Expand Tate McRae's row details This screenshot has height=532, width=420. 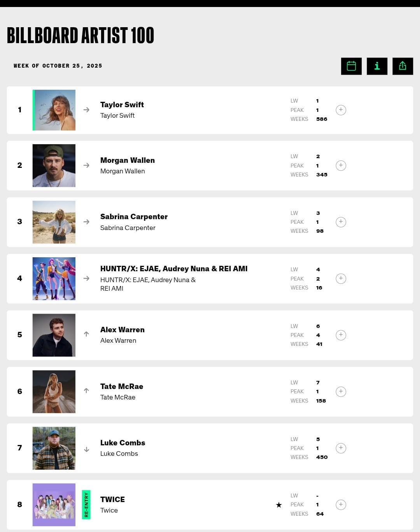pyautogui.click(x=341, y=391)
